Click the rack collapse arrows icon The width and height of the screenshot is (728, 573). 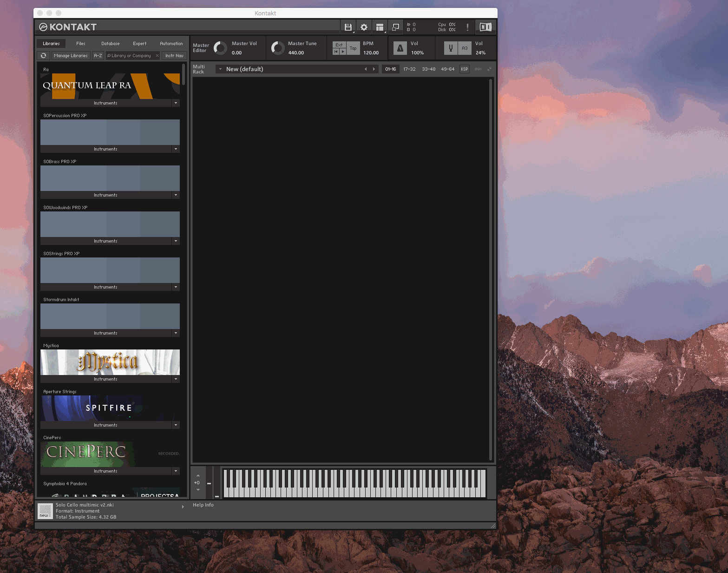[489, 69]
